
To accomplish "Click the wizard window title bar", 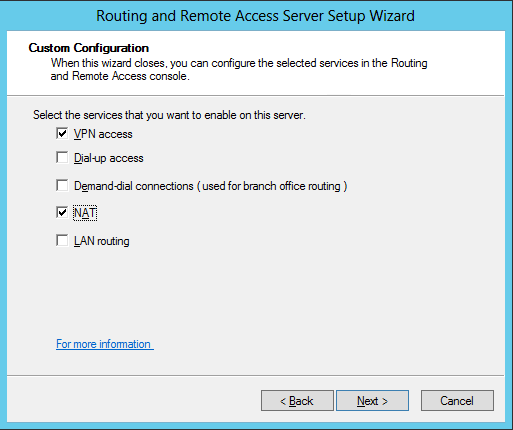I will (x=256, y=16).
